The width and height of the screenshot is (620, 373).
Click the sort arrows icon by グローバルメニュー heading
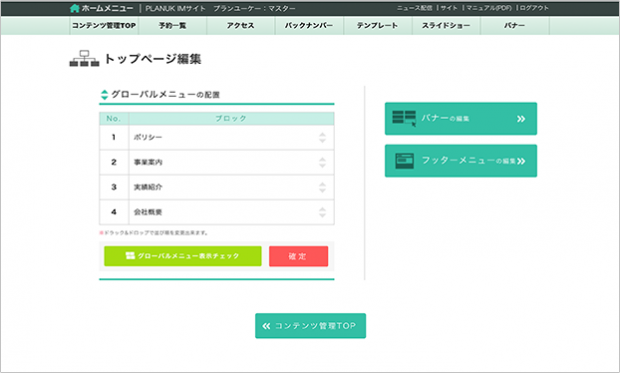point(104,95)
